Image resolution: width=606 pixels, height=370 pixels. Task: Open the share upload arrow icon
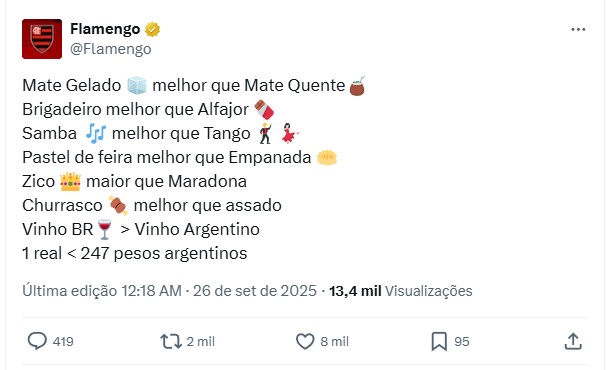click(x=573, y=341)
